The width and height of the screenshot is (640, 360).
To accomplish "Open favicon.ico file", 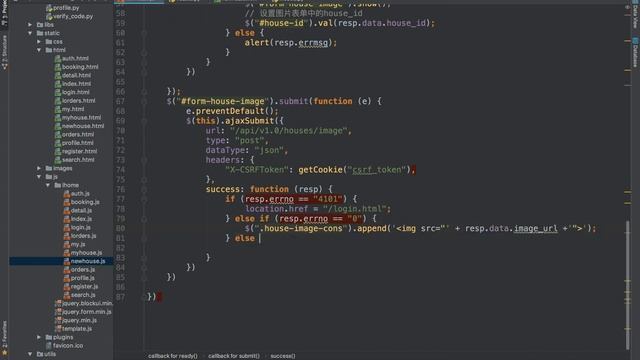I will [x=64, y=346].
